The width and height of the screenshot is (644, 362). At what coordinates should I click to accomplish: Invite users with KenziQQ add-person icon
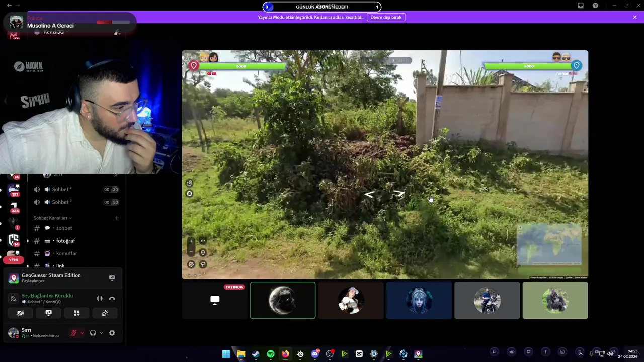coord(117,32)
